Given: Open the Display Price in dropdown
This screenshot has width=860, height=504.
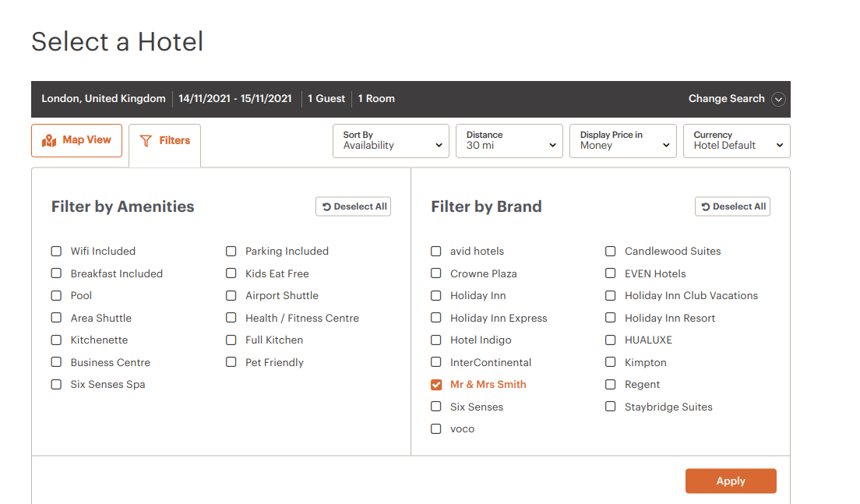Looking at the screenshot, I should pyautogui.click(x=623, y=141).
